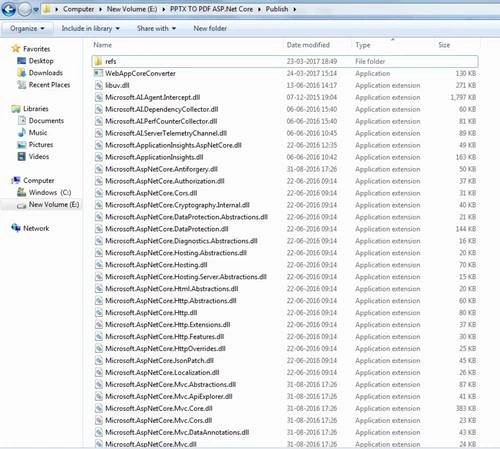Click the folder icon in address bar
The image size is (500, 449).
47,9
